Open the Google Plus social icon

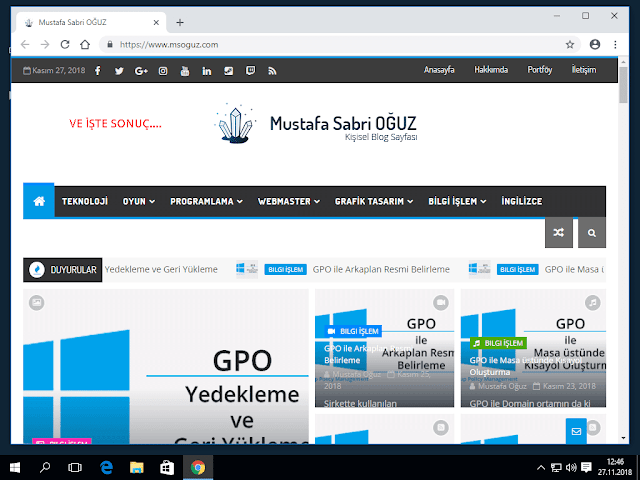coord(141,71)
